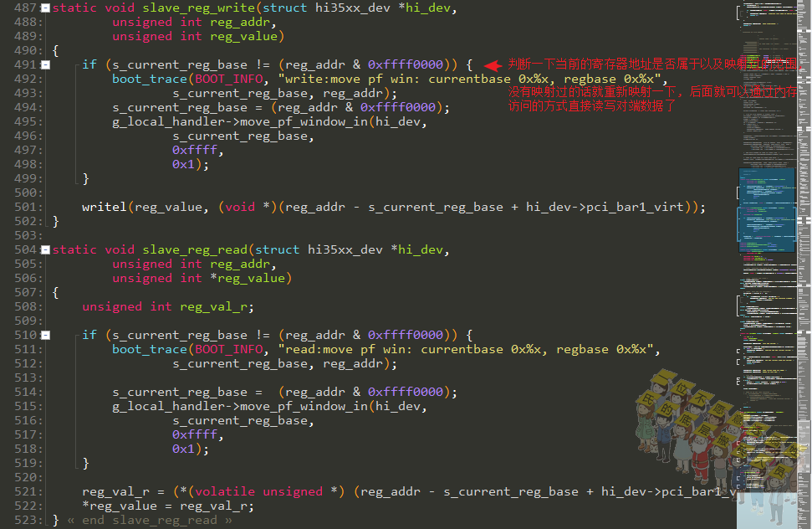The width and height of the screenshot is (812, 529).
Task: Click the volatile keyword on line 521
Action: coord(225,491)
